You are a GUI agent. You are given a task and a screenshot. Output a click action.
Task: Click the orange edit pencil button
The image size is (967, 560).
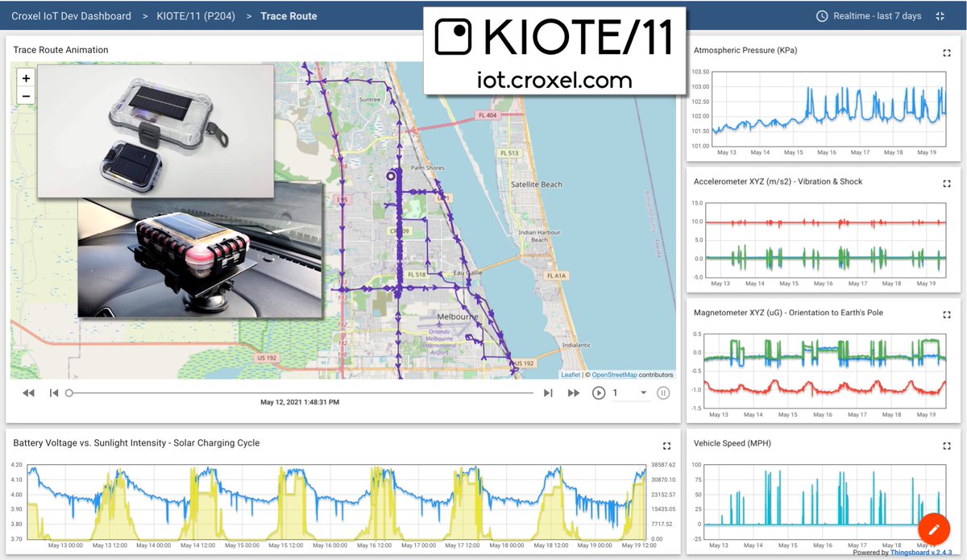coord(934,529)
